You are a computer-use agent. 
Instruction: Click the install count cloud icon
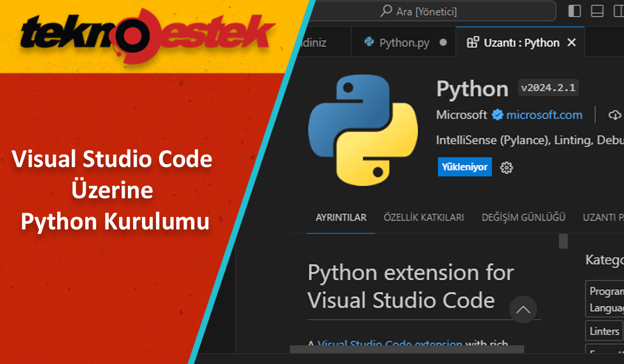(614, 115)
